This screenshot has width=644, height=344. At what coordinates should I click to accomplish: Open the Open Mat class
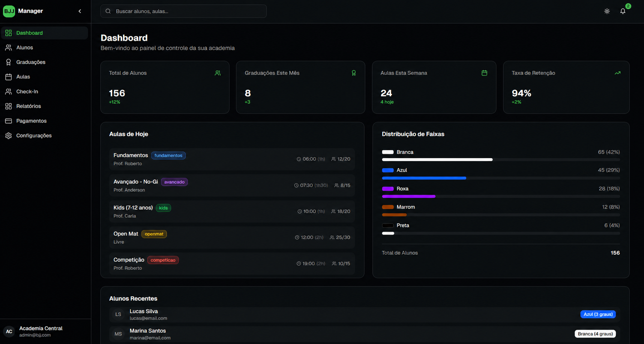coord(232,237)
